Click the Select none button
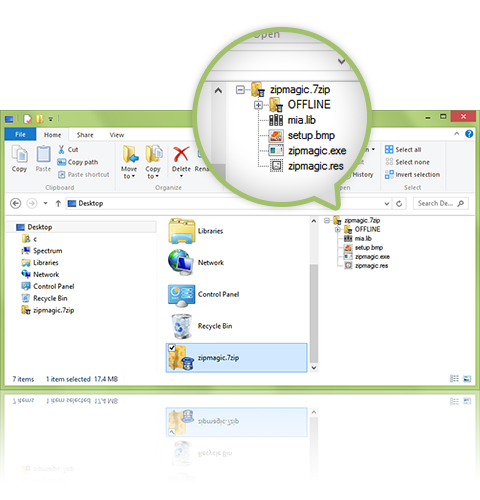 [x=407, y=162]
